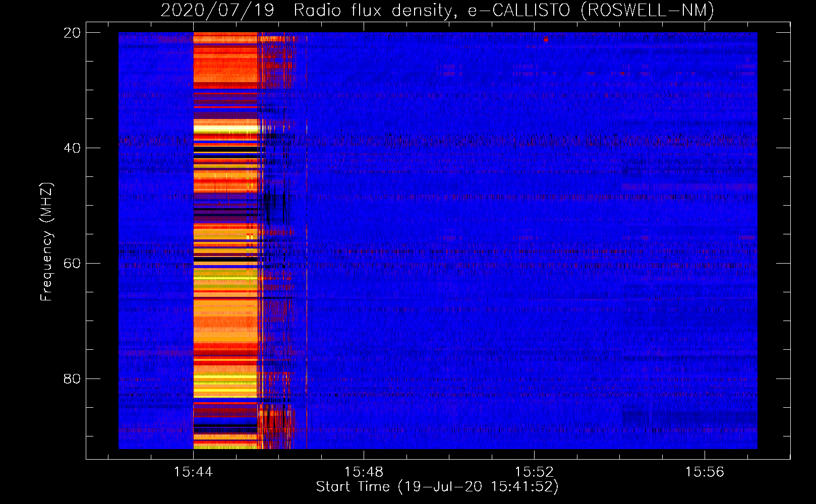Click the 15:56 time tick label
816x504 pixels.
pyautogui.click(x=705, y=472)
